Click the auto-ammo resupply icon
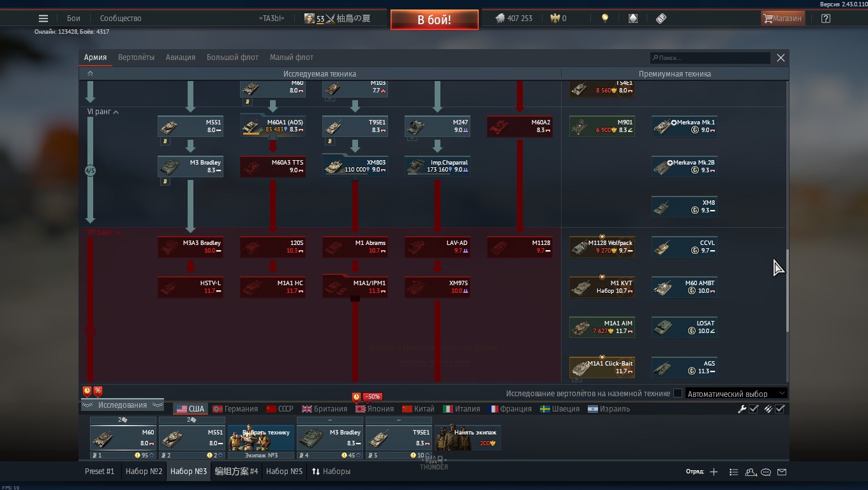This screenshot has height=490, width=868. coord(768,409)
